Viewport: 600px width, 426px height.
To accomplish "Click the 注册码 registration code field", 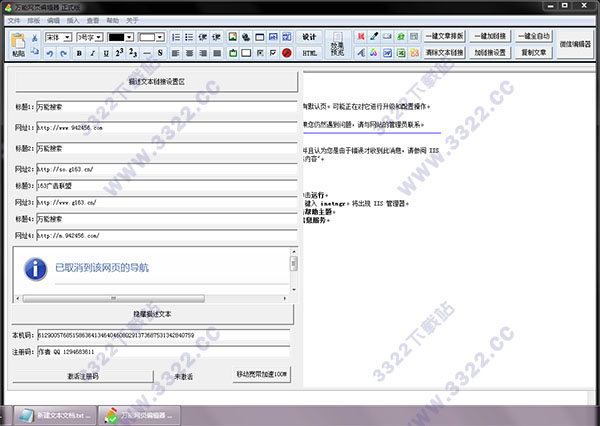I will pyautogui.click(x=163, y=352).
